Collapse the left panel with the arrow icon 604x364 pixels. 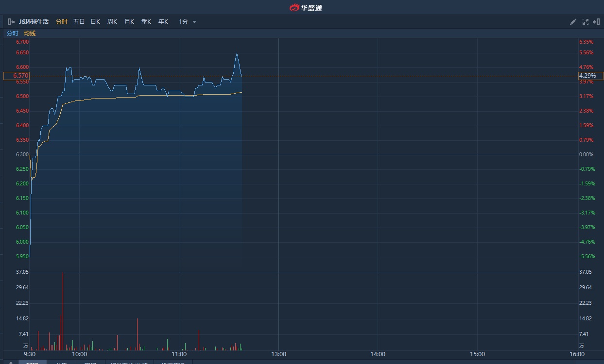[x=11, y=22]
